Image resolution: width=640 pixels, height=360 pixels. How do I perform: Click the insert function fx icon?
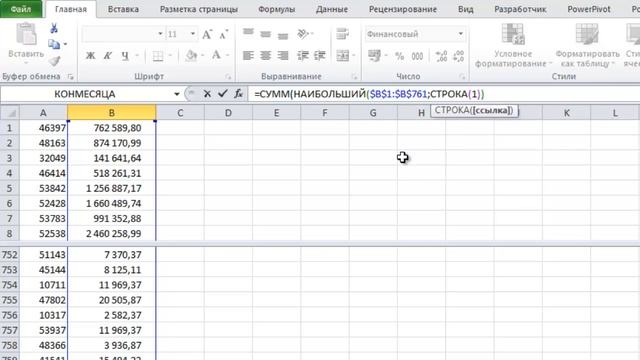click(x=238, y=94)
